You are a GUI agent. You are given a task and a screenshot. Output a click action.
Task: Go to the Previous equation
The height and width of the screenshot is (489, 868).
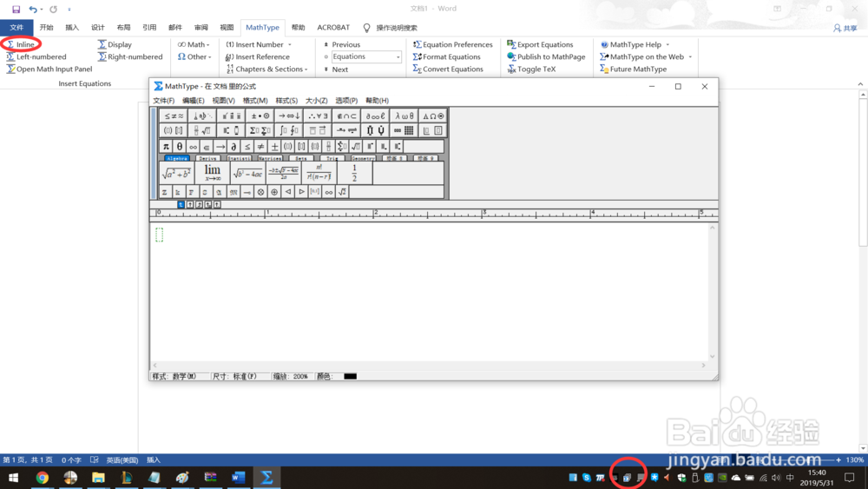341,44
